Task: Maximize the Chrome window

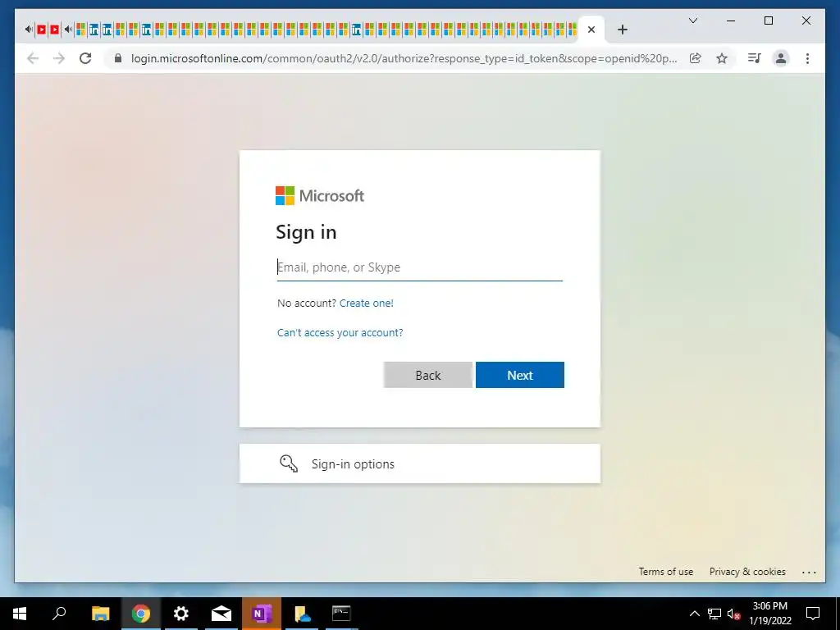Action: (x=768, y=21)
